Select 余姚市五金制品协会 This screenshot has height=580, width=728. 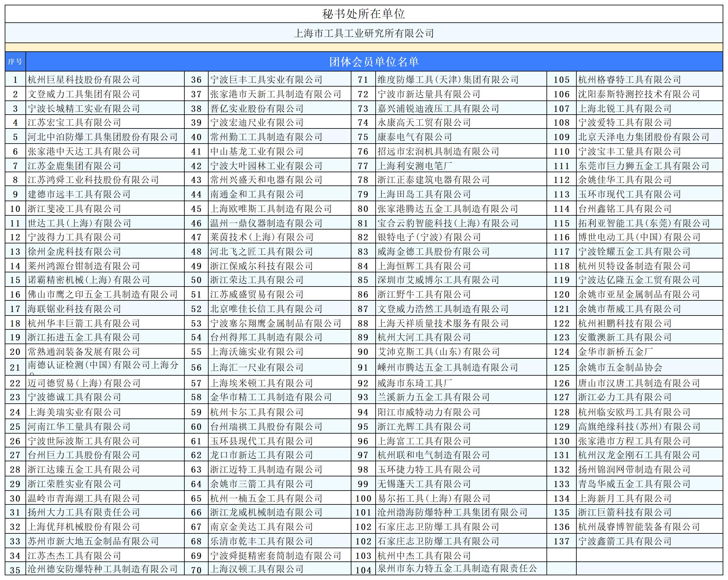(x=620, y=367)
